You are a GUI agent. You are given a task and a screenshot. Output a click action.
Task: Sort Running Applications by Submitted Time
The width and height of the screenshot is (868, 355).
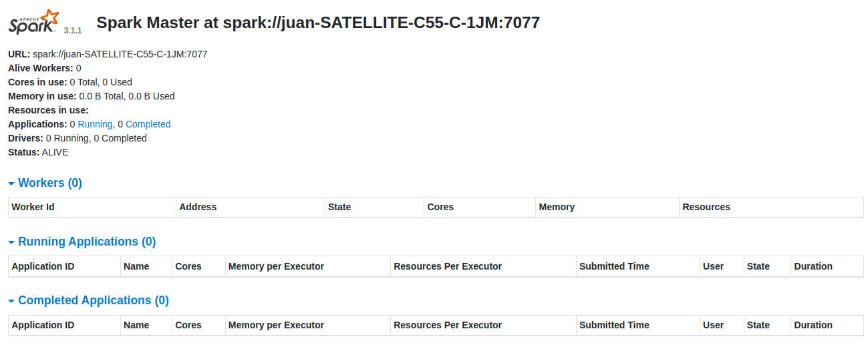coord(614,266)
